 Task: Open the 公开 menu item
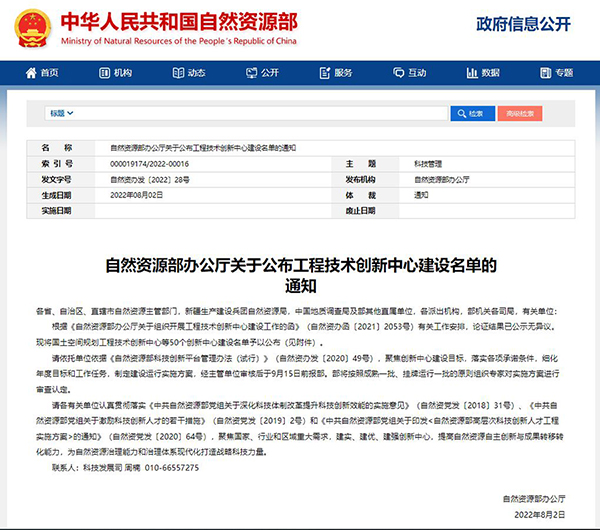[262, 73]
